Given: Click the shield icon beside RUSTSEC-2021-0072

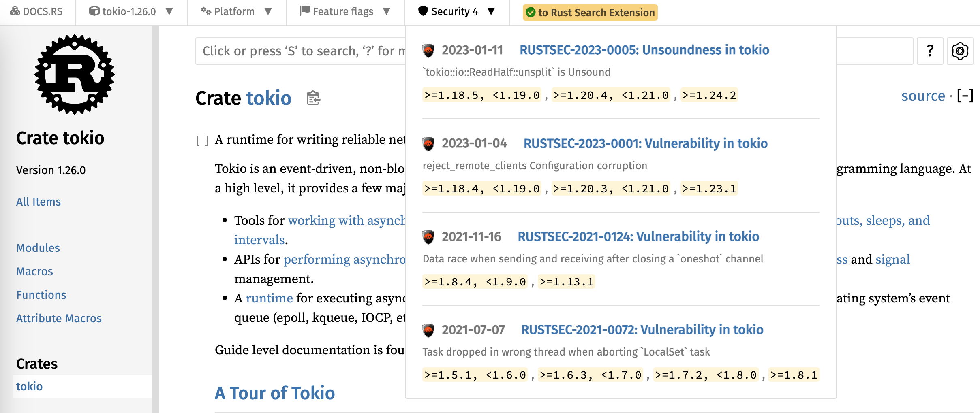Looking at the screenshot, I should click(428, 330).
